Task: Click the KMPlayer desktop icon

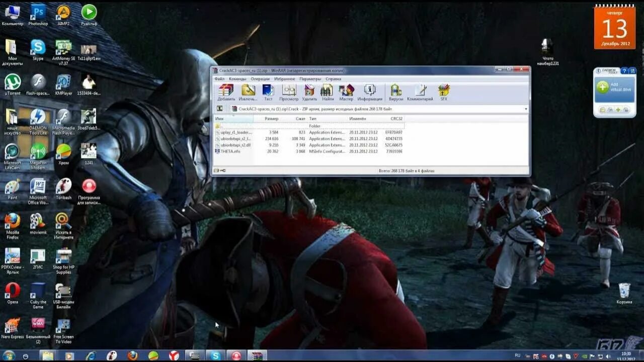Action: tap(63, 84)
